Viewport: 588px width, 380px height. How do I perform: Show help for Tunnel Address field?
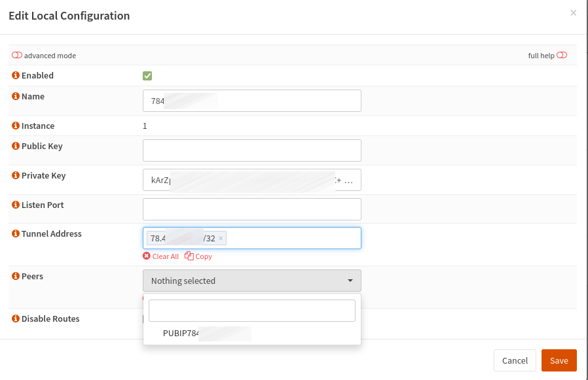pyautogui.click(x=16, y=234)
